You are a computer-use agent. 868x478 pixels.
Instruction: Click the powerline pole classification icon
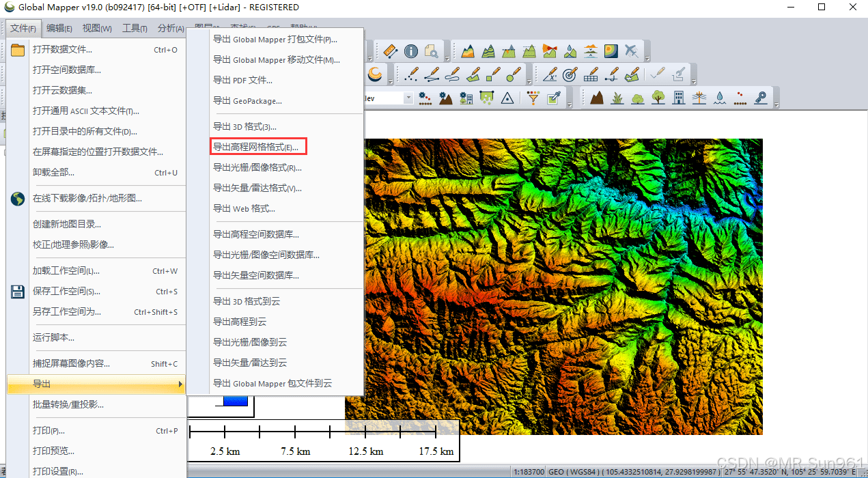click(699, 98)
